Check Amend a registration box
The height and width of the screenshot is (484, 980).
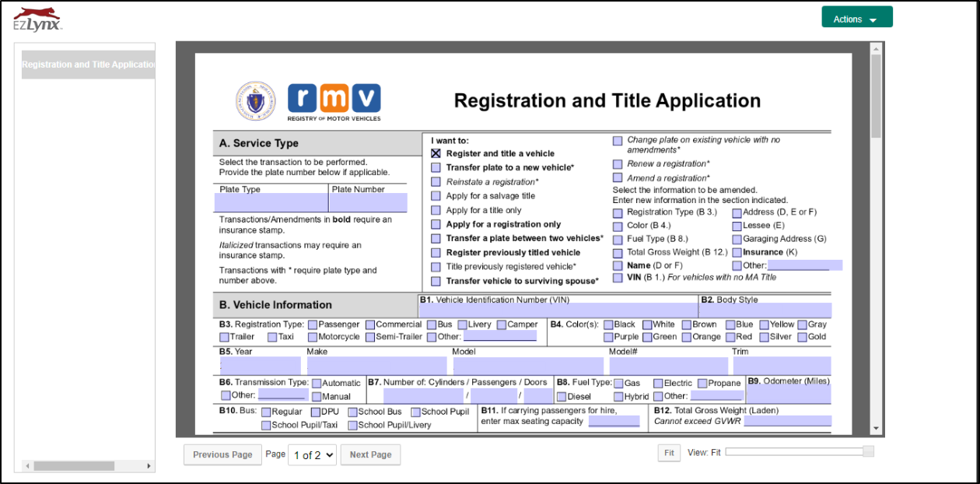618,177
